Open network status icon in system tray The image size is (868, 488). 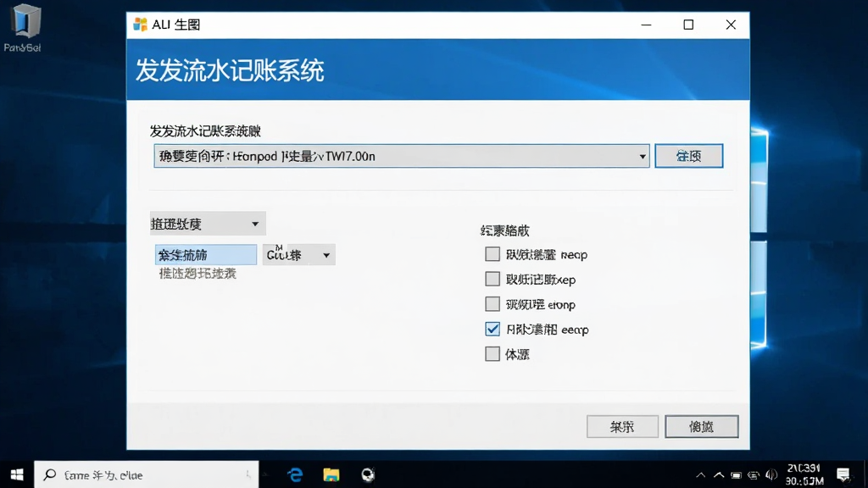click(754, 475)
